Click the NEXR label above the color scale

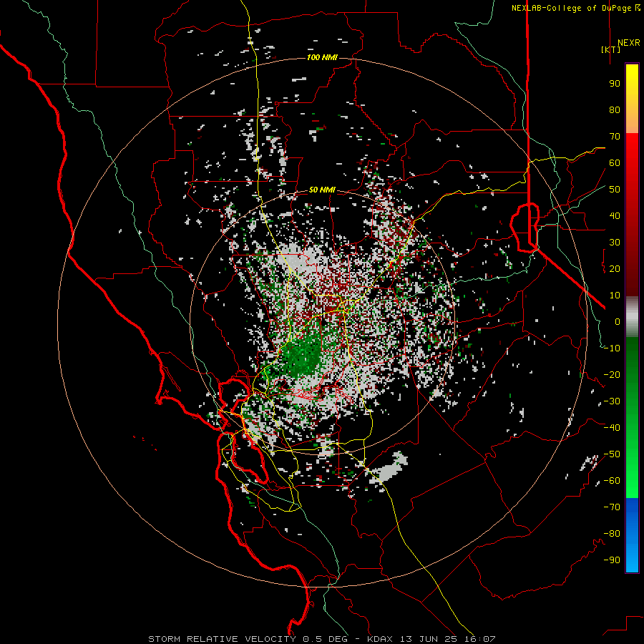(x=628, y=43)
